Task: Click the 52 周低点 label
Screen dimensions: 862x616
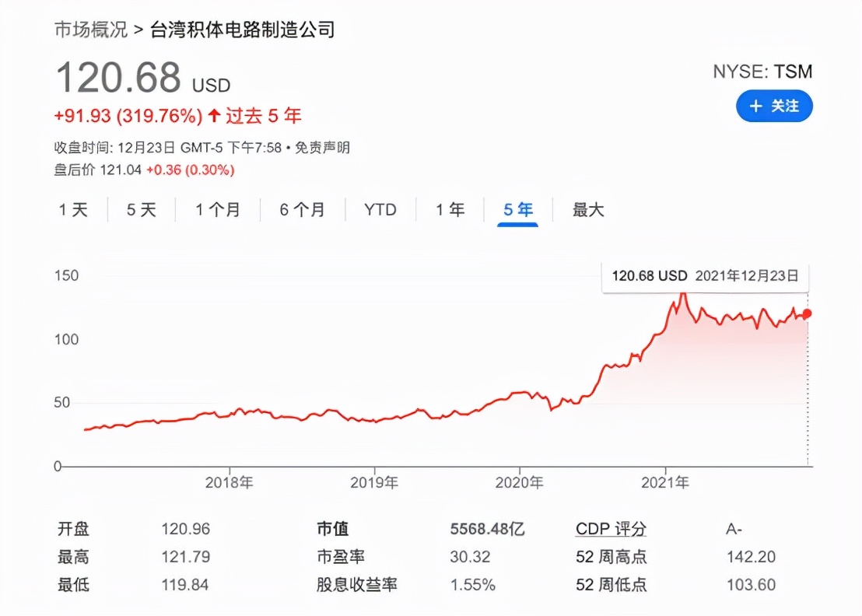Action: click(x=611, y=585)
